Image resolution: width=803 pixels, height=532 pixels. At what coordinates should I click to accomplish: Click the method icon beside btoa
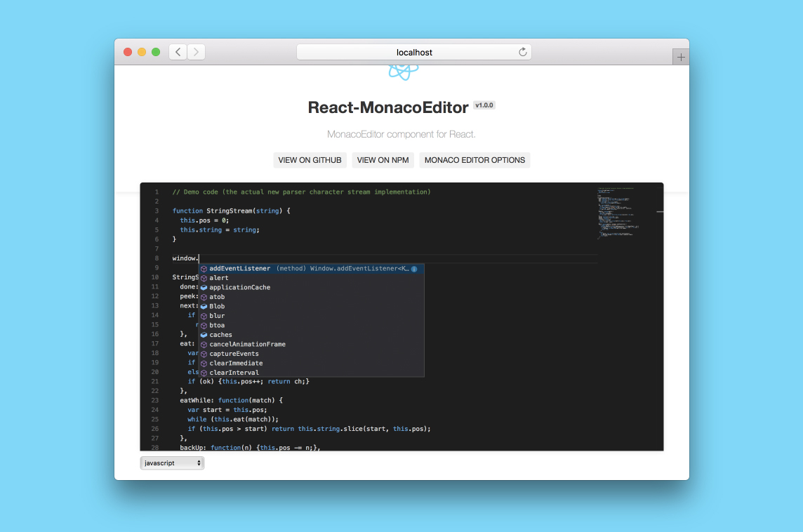pyautogui.click(x=204, y=326)
